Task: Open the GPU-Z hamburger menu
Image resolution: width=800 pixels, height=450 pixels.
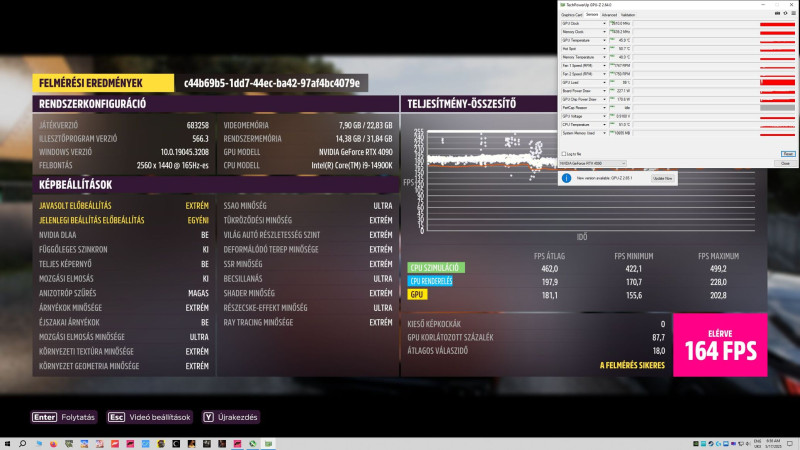Action: [793, 13]
